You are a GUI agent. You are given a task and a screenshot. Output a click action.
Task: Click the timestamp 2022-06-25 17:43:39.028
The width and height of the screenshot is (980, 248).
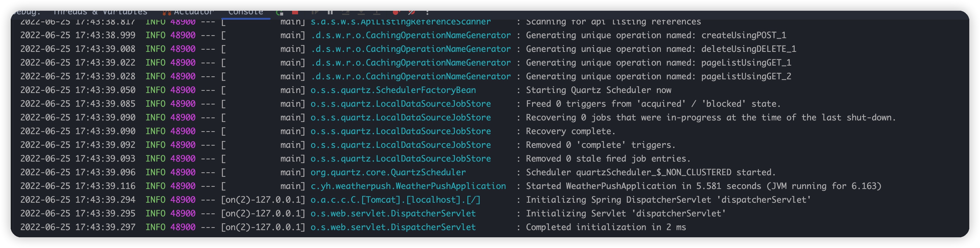click(x=77, y=76)
